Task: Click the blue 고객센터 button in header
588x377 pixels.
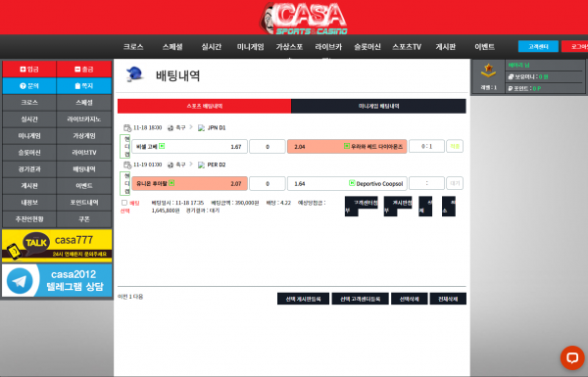Action: [x=538, y=46]
